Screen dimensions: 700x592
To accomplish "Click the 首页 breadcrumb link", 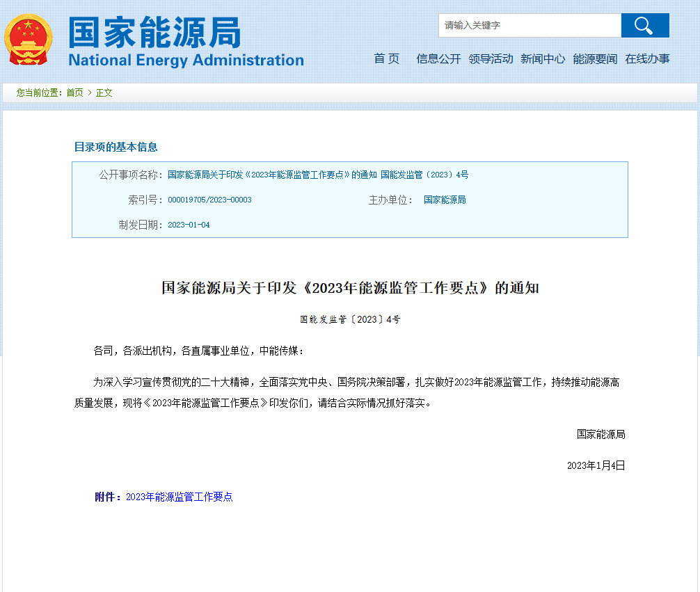I will click(74, 93).
